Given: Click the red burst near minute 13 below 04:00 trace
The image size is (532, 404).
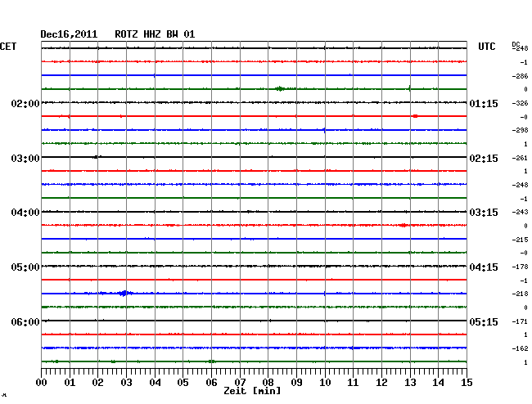Looking at the screenshot, I should point(403,225).
